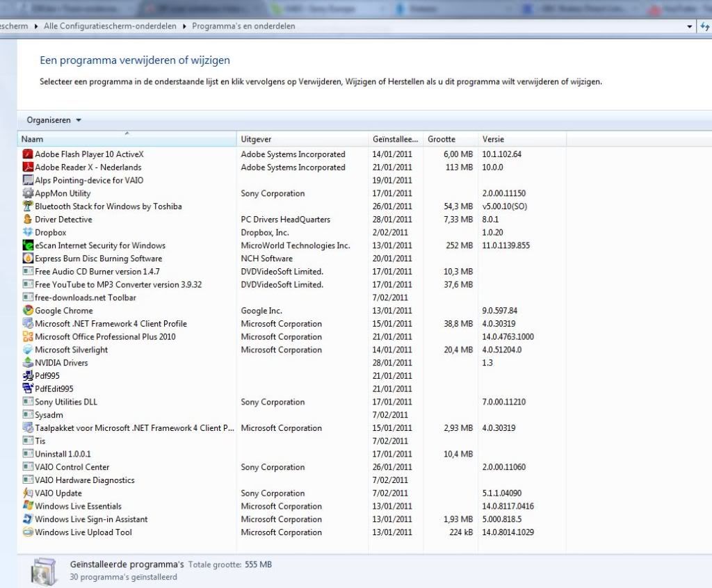The width and height of the screenshot is (712, 588).
Task: Select the VAIO Update row
Action: click(58, 493)
